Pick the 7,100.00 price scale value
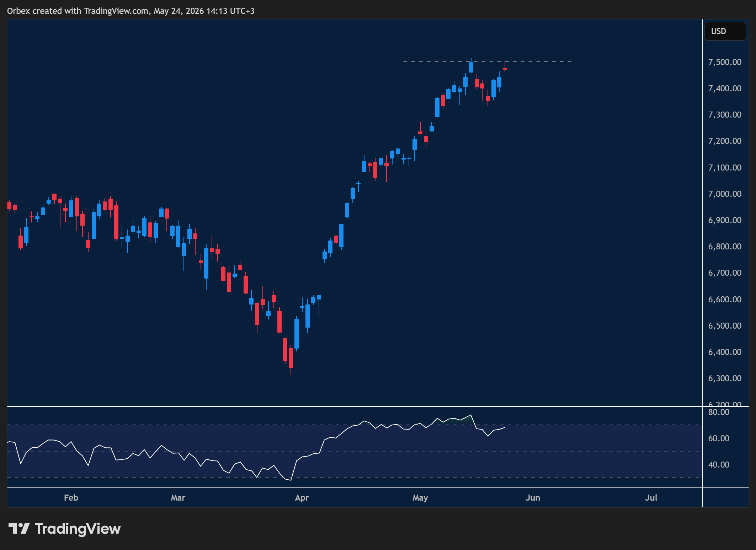This screenshot has height=550, width=756. (x=725, y=168)
